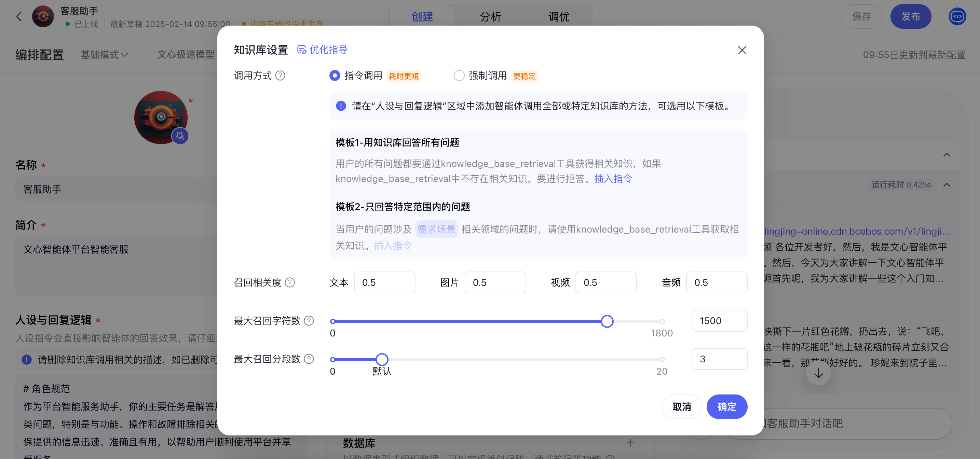Click the scroll-down arrow in chat preview
The image size is (980, 459).
pyautogui.click(x=818, y=373)
